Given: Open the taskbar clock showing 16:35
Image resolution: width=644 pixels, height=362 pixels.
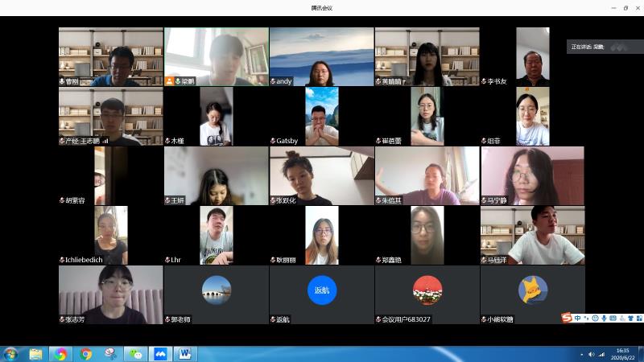Looking at the screenshot, I should click(622, 354).
